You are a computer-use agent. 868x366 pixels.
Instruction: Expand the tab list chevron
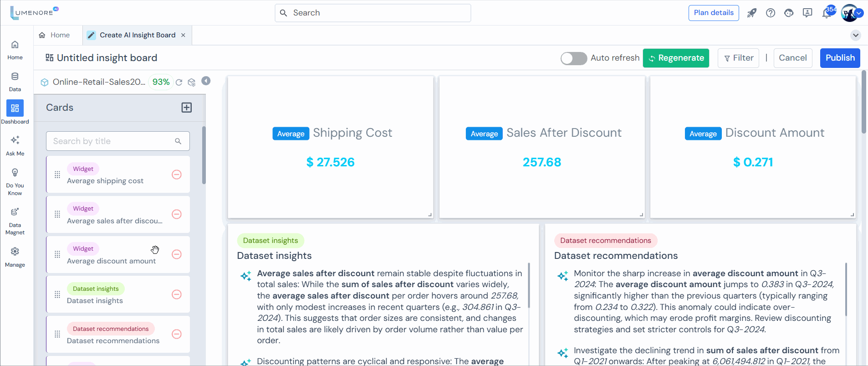pos(855,35)
